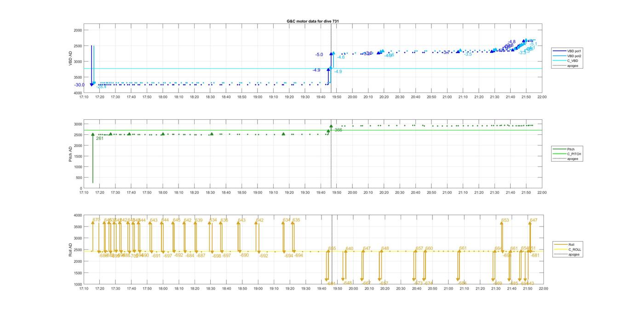644x319 pixels.
Task: Click '4000' tick on VBD y-axis
Action: click(78, 93)
